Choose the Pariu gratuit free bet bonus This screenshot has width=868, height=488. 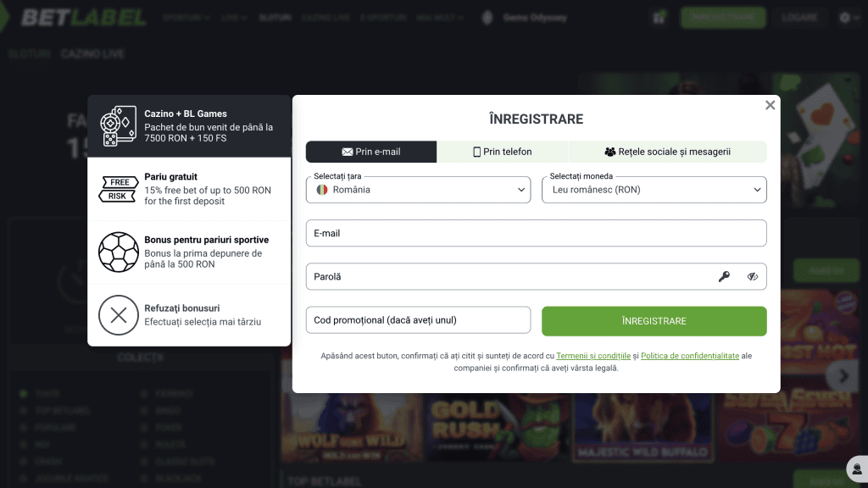coord(189,189)
